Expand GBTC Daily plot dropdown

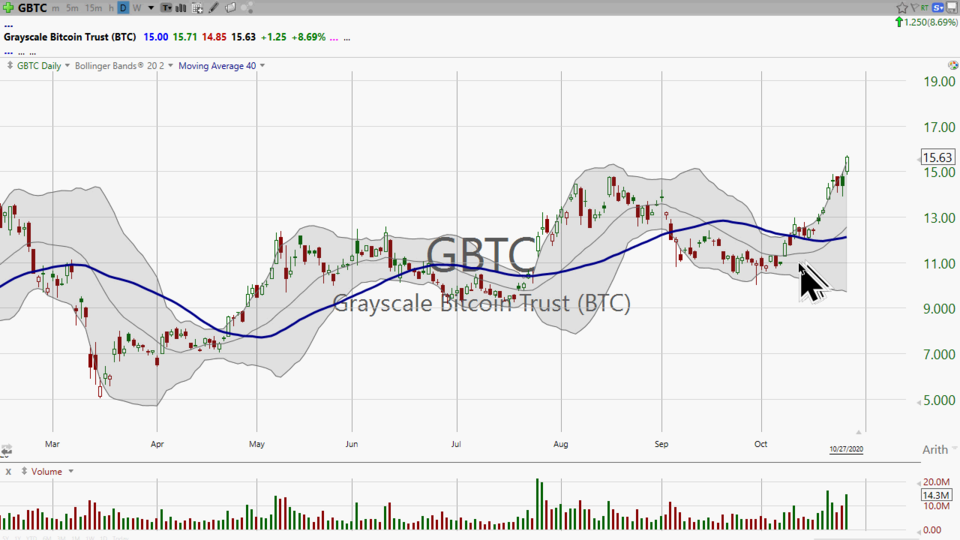point(67,66)
